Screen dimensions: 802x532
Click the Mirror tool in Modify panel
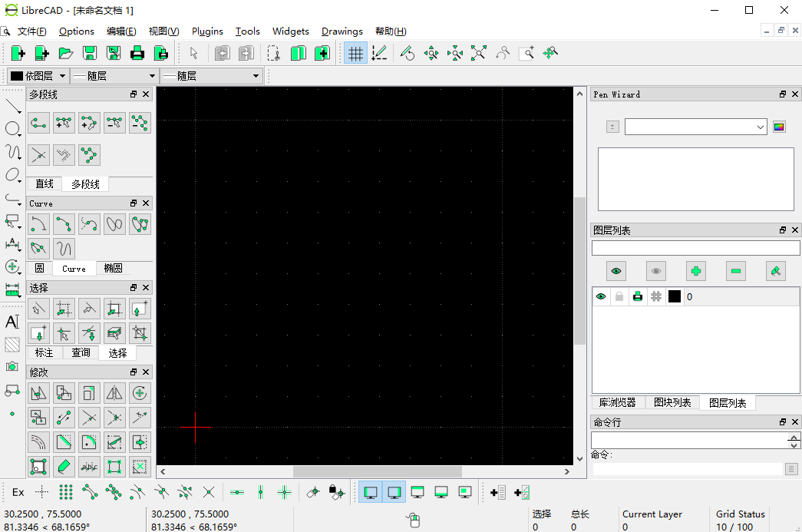114,393
